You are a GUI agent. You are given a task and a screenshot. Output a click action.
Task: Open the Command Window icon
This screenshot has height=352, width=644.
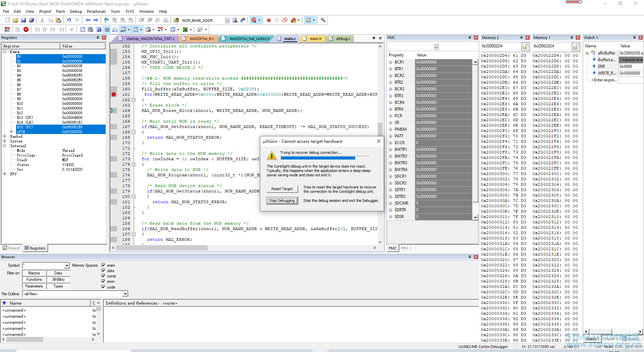point(83,30)
